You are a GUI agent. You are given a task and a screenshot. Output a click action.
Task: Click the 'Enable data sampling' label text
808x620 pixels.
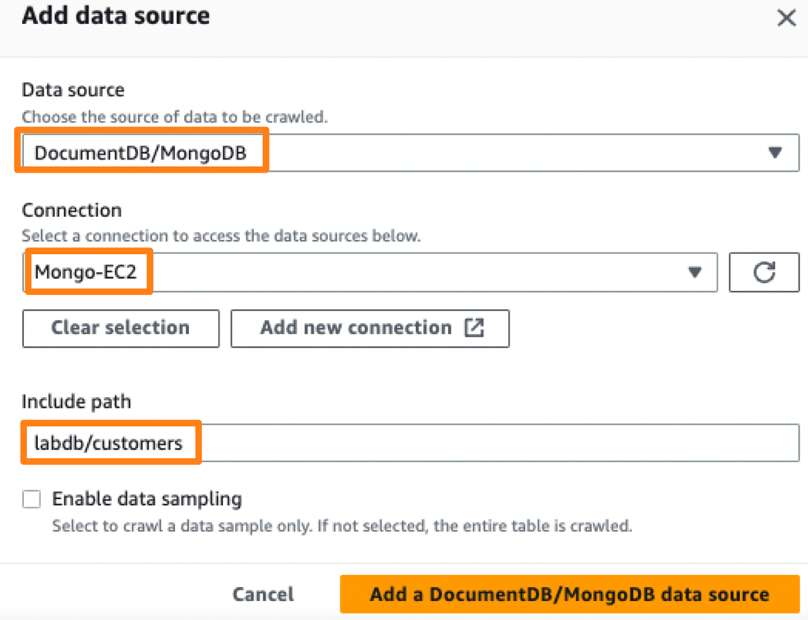coord(147,499)
